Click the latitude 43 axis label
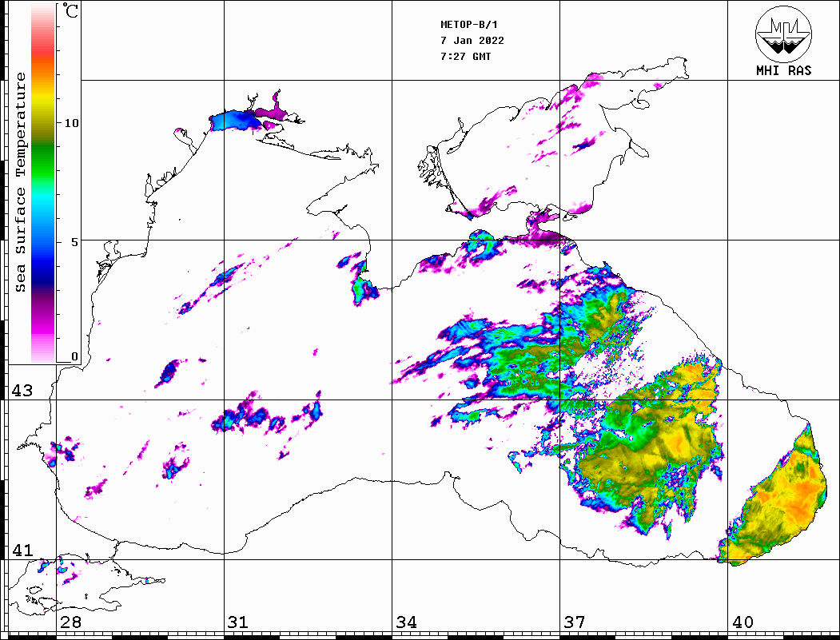The image size is (840, 640). pos(21,391)
